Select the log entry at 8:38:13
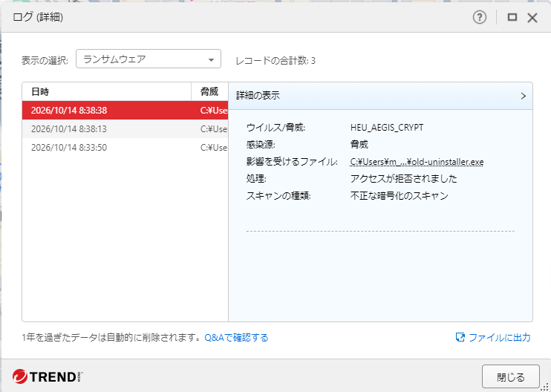 [x=125, y=129]
